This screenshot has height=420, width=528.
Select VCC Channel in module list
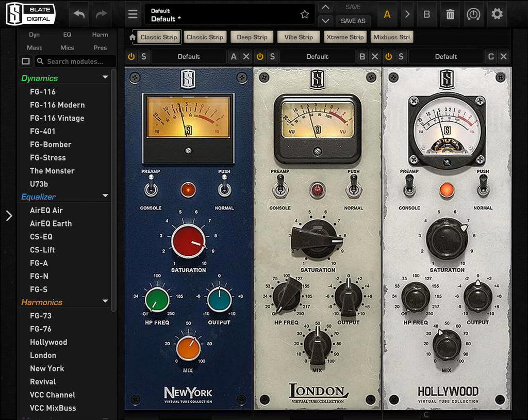[x=53, y=395]
